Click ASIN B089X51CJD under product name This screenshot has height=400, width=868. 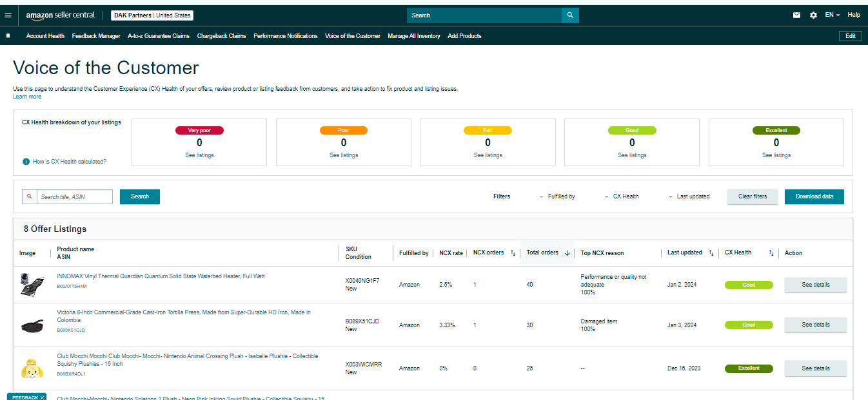point(71,330)
